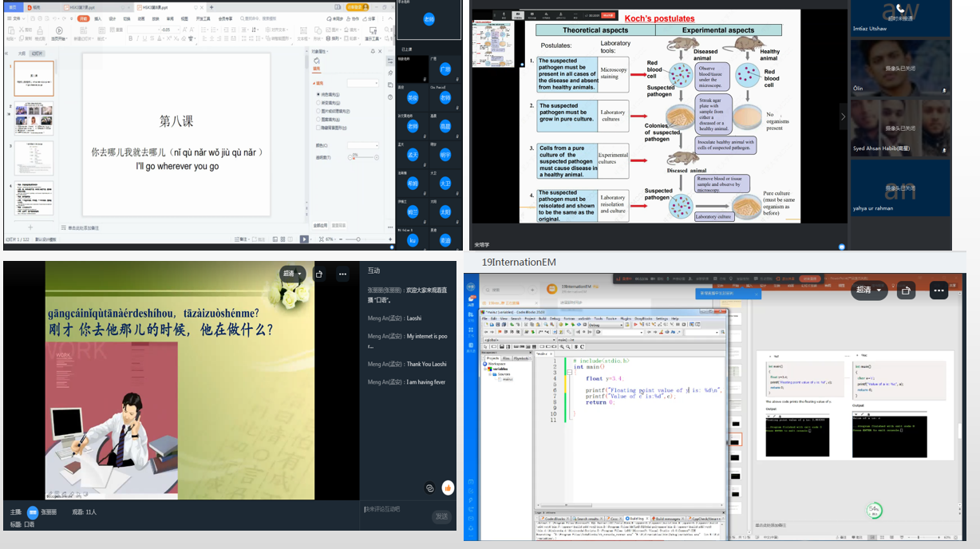
Task: Select the second fill radio option
Action: (x=318, y=103)
